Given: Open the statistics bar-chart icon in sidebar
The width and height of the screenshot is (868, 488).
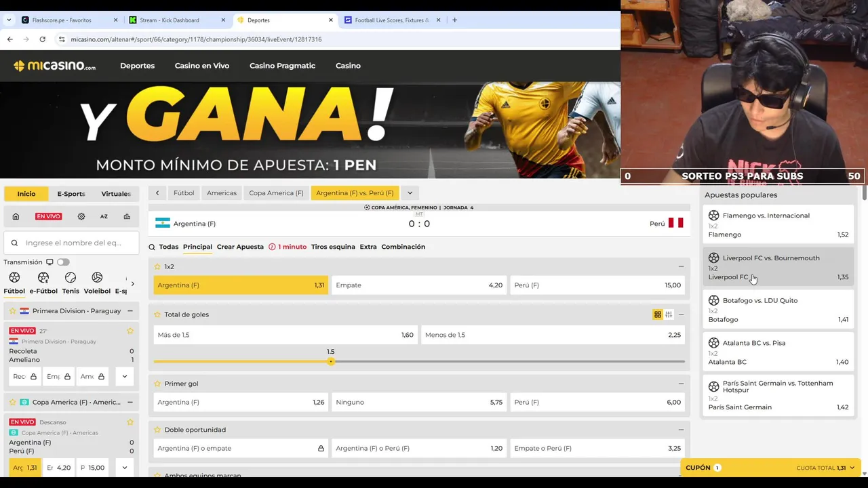Looking at the screenshot, I should [127, 216].
